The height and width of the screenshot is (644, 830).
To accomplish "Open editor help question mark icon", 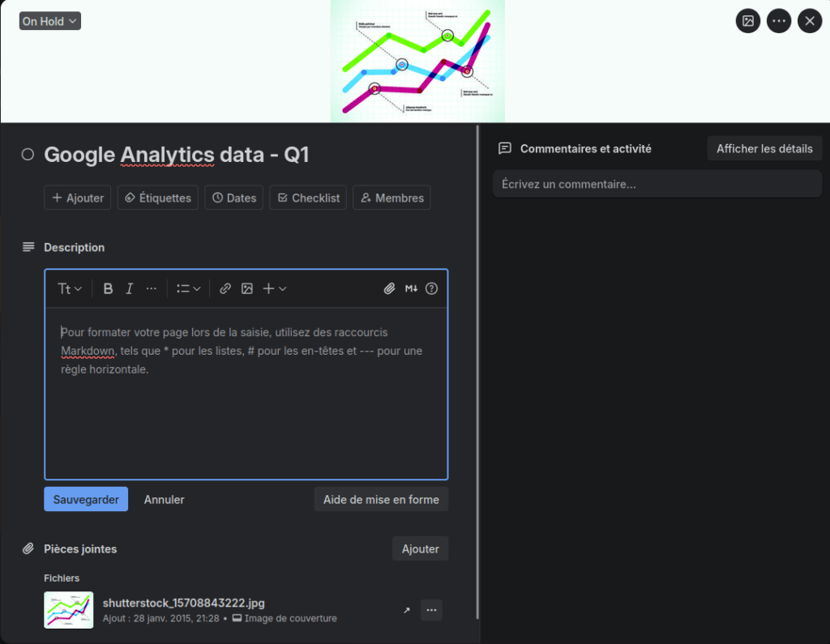I will point(431,288).
